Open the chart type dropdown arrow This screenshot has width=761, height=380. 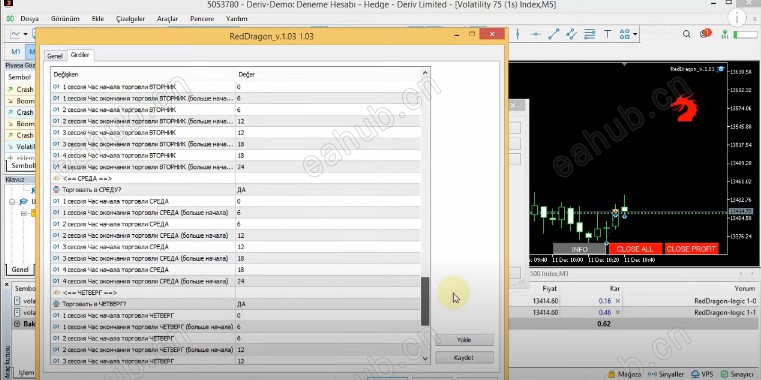[25, 34]
